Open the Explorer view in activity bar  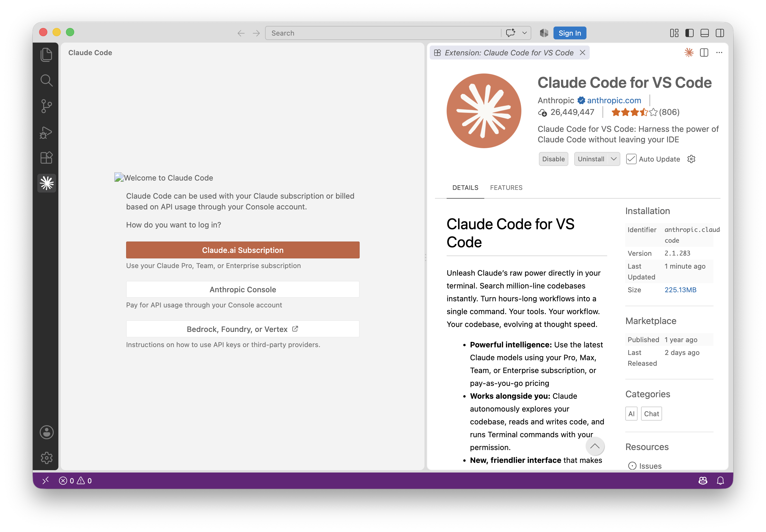[46, 55]
